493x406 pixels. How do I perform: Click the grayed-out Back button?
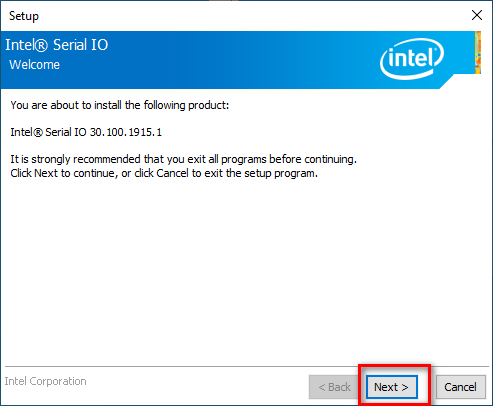pyautogui.click(x=334, y=387)
